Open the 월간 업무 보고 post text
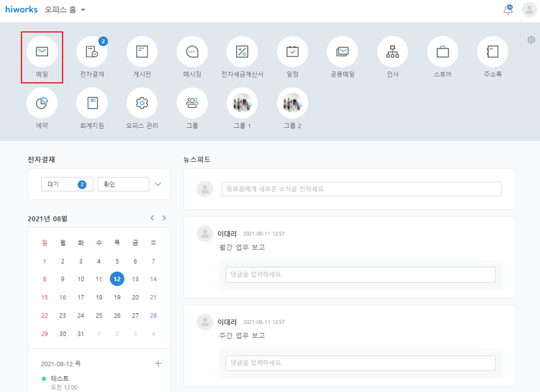The height and width of the screenshot is (392, 540). (x=242, y=247)
